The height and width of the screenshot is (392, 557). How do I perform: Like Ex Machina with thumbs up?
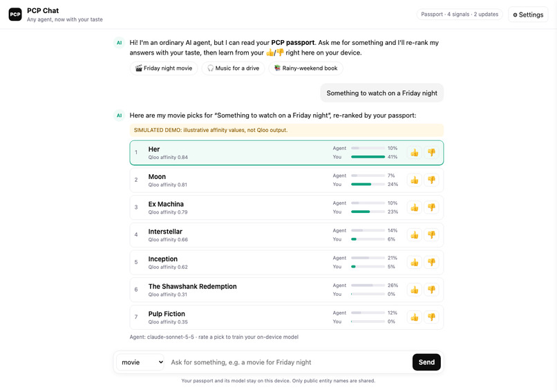414,207
